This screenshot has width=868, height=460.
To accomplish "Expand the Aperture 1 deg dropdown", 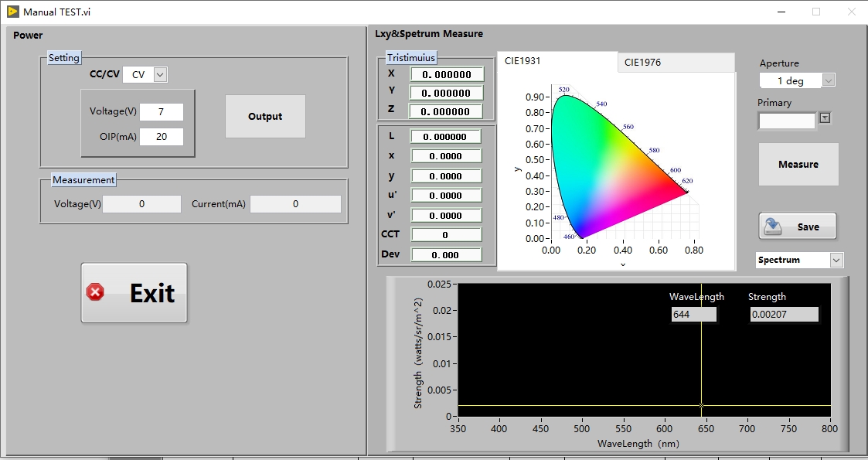I will tap(828, 80).
